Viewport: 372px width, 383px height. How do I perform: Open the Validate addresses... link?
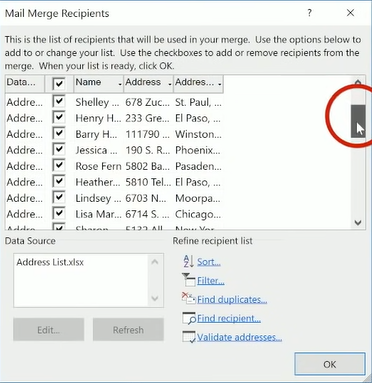239,337
